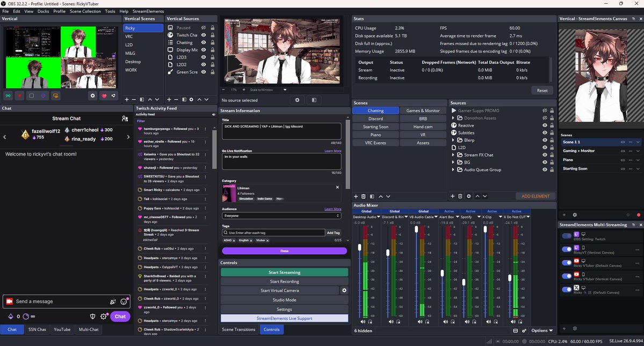The image size is (644, 346).
Task: Open audio mixer advanced properties gears icon
Action: tap(524, 331)
